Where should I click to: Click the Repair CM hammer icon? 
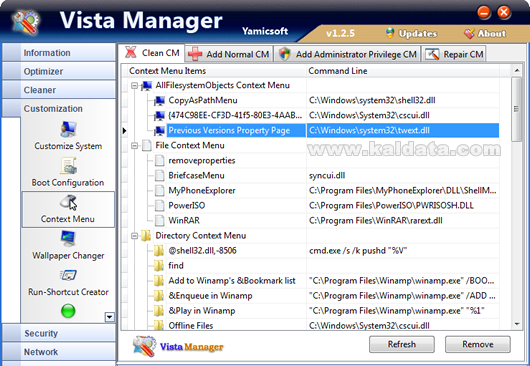pos(432,54)
